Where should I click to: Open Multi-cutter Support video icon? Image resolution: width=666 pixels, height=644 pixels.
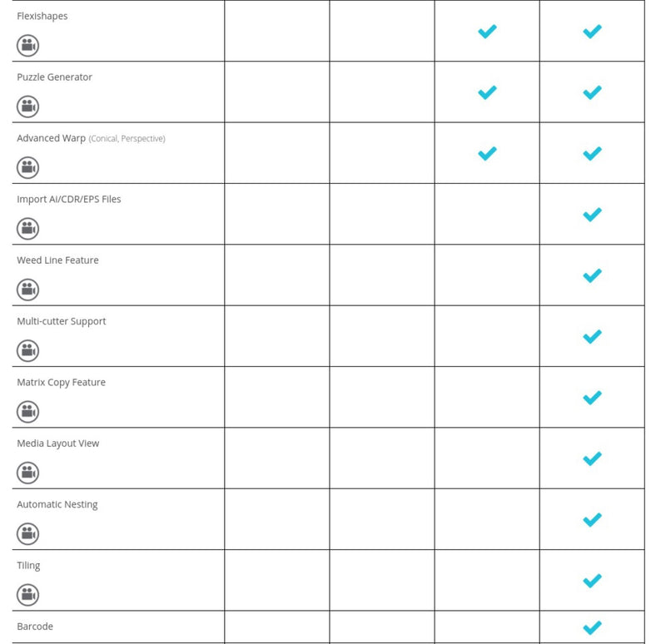[28, 350]
